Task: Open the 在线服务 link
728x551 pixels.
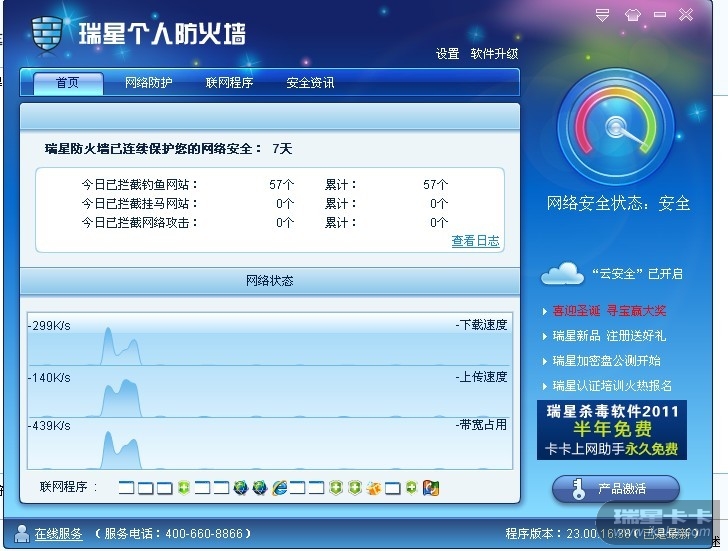Action: (58, 534)
